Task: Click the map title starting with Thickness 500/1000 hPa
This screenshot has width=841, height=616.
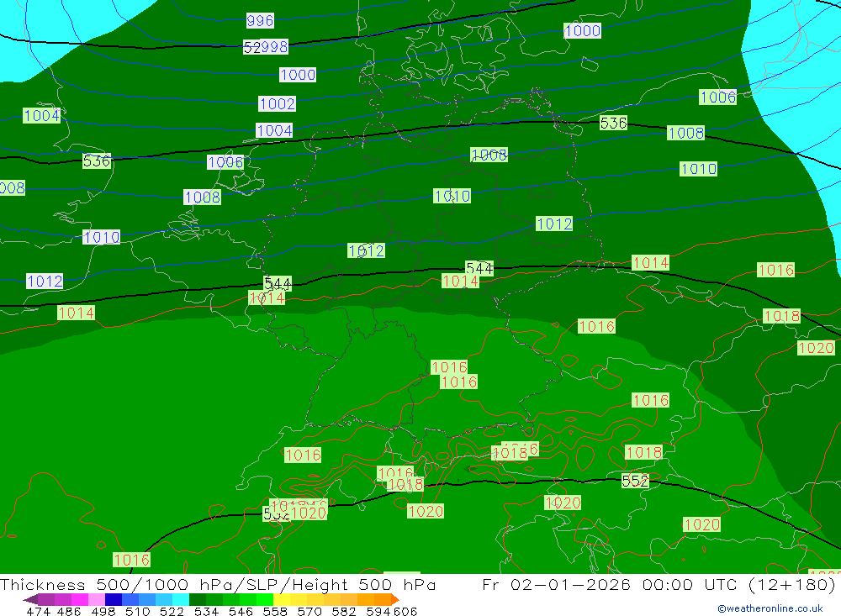Action: click(x=218, y=584)
